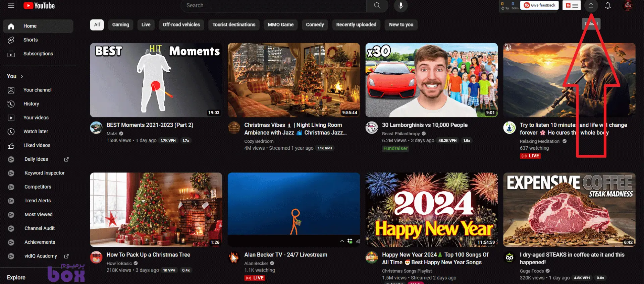Click Cozy Bedroom channel avatar

(x=234, y=128)
